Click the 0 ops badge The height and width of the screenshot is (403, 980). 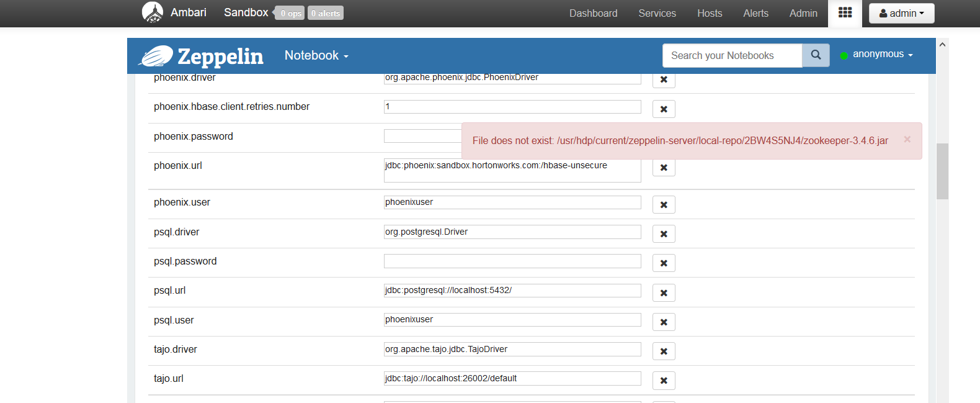coord(290,13)
